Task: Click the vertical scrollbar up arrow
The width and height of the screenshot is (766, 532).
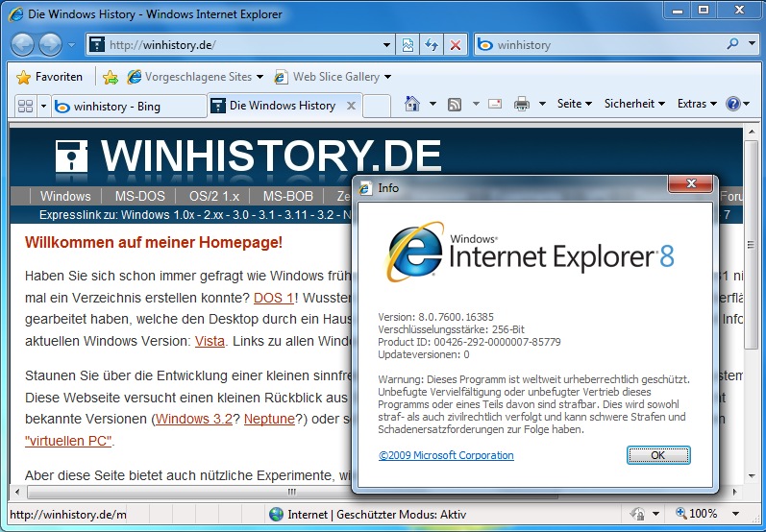Action: [751, 132]
